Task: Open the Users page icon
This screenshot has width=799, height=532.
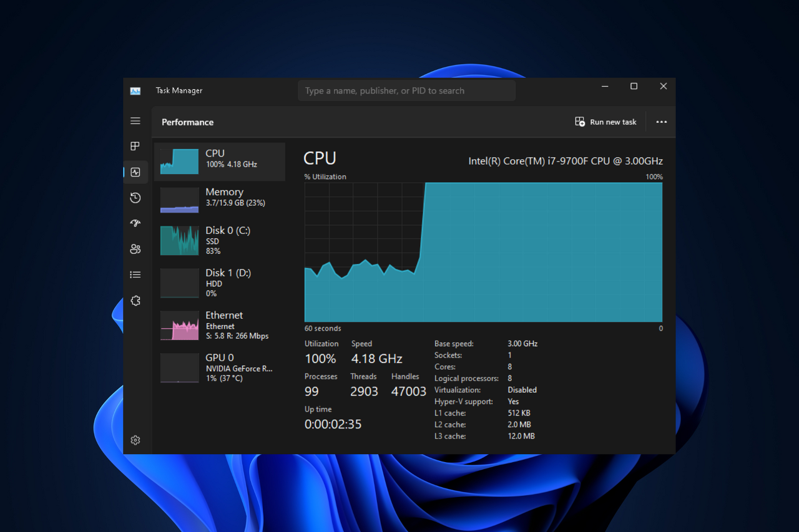Action: pyautogui.click(x=135, y=249)
